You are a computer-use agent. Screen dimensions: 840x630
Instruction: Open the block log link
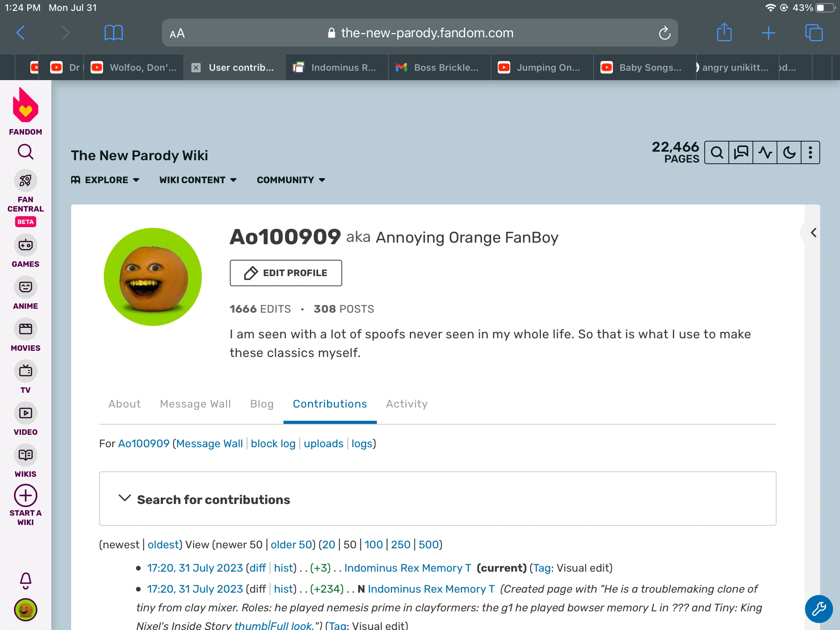[x=273, y=443]
